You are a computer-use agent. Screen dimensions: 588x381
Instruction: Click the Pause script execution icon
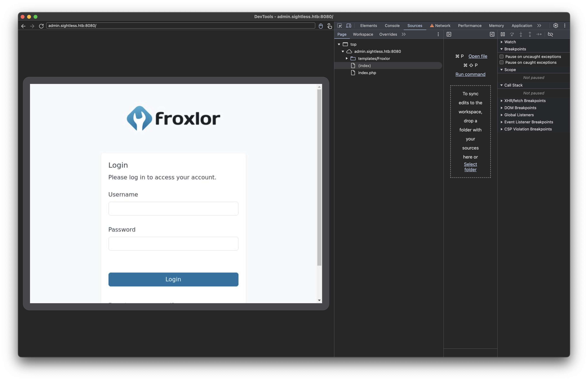click(502, 34)
